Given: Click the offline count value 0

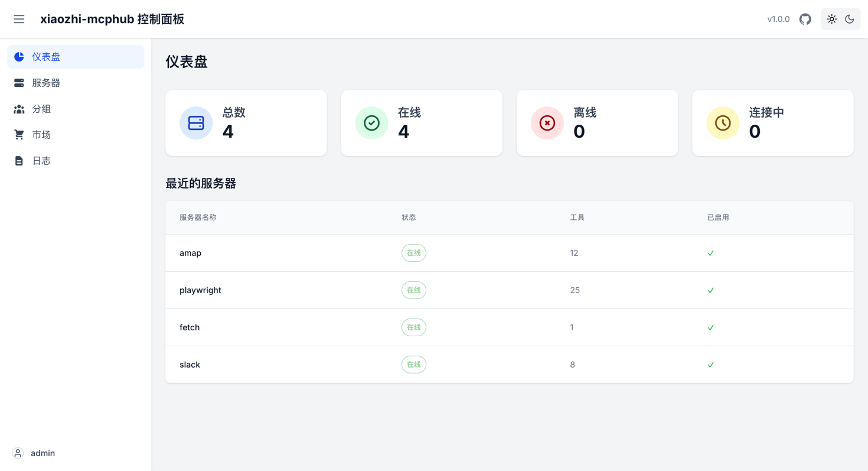Looking at the screenshot, I should pos(579,132).
